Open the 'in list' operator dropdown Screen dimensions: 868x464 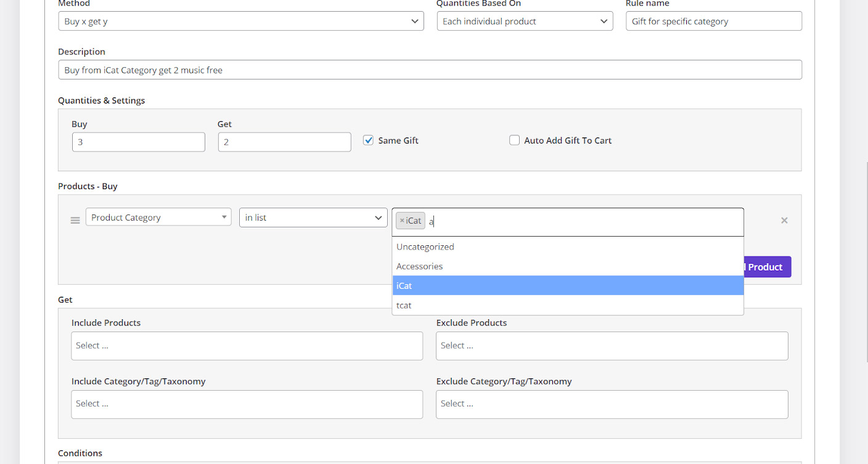point(313,218)
